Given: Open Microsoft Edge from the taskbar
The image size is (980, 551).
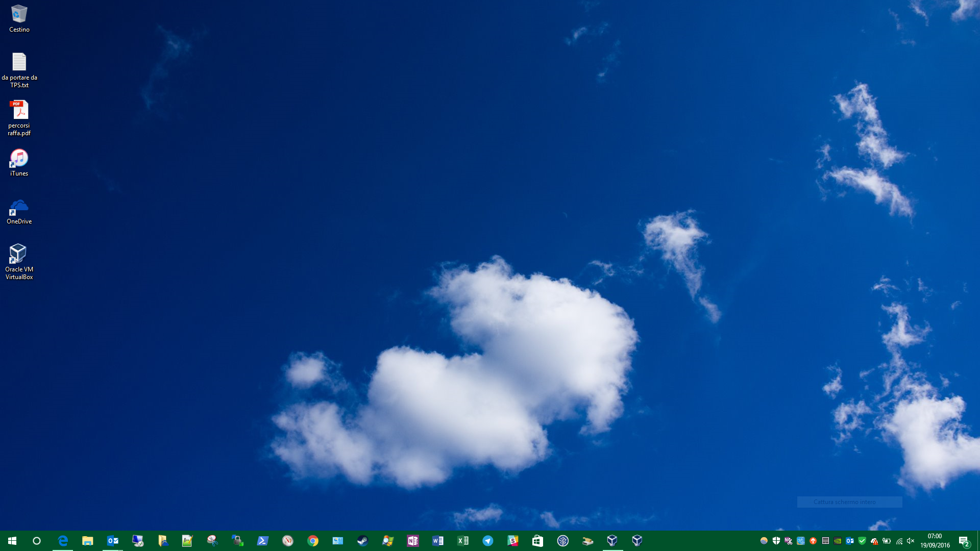Looking at the screenshot, I should (62, 541).
